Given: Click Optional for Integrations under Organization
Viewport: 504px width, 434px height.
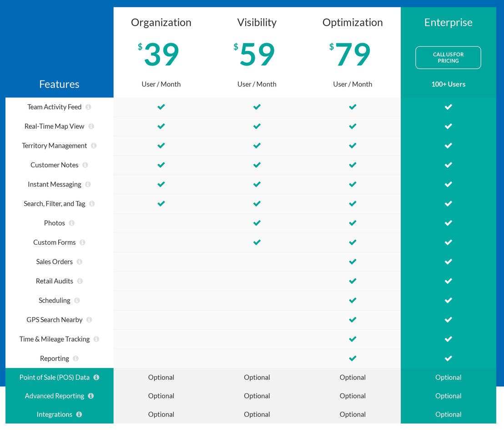Looking at the screenshot, I should coord(161,414).
